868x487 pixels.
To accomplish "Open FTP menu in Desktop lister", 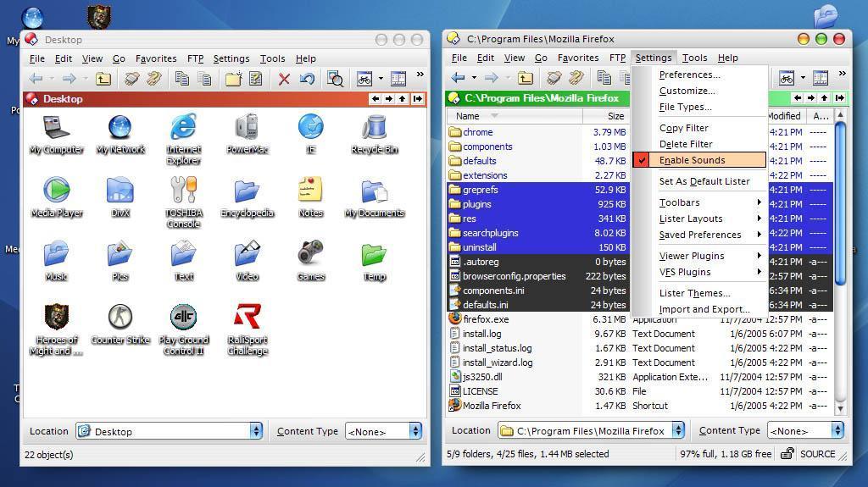I will click(x=196, y=58).
